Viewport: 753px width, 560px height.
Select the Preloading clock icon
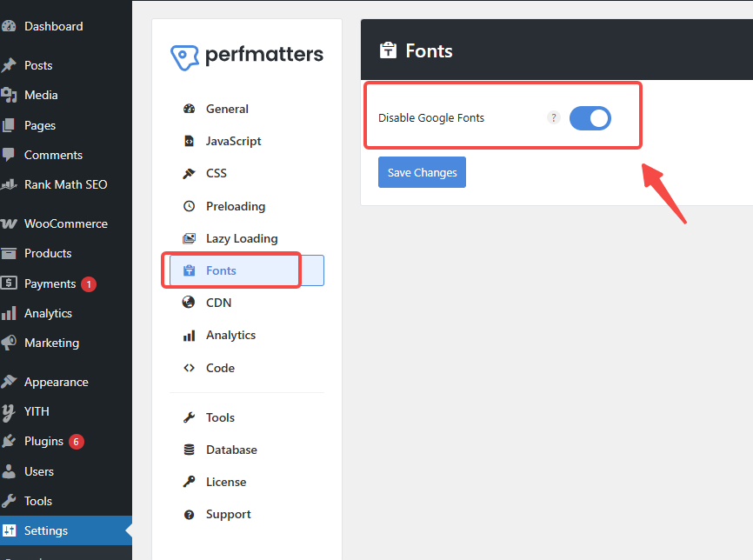(x=189, y=206)
